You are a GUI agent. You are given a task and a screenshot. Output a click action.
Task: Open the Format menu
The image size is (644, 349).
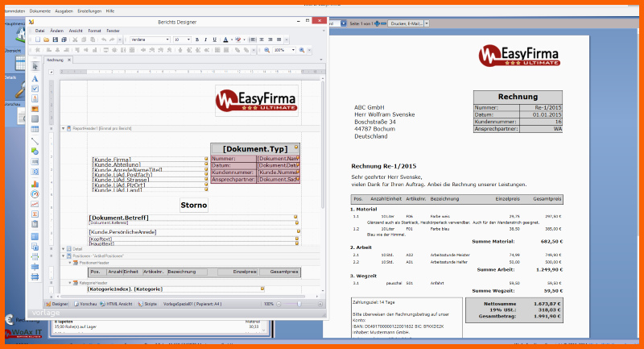tap(94, 30)
